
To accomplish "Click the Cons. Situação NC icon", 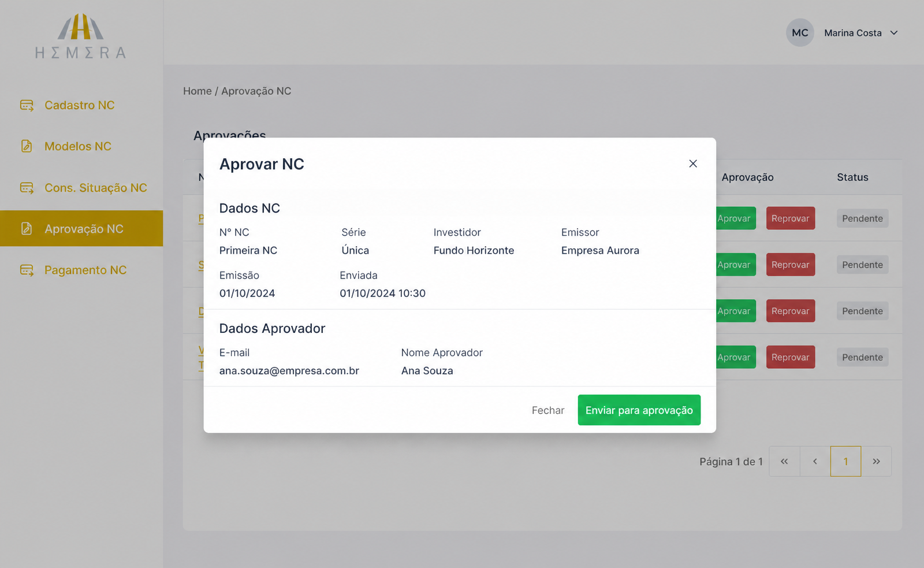I will pyautogui.click(x=27, y=188).
